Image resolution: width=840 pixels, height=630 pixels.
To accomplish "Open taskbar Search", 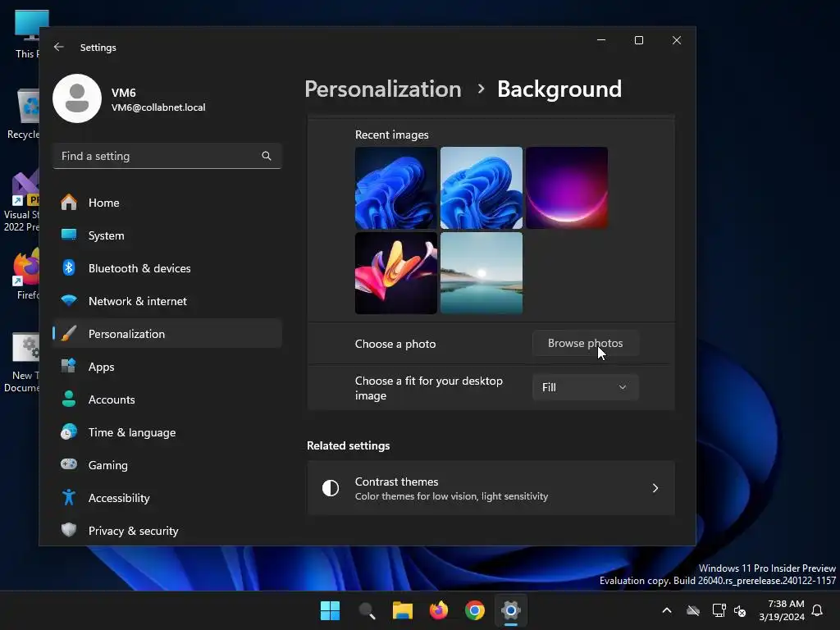I will coord(367,610).
